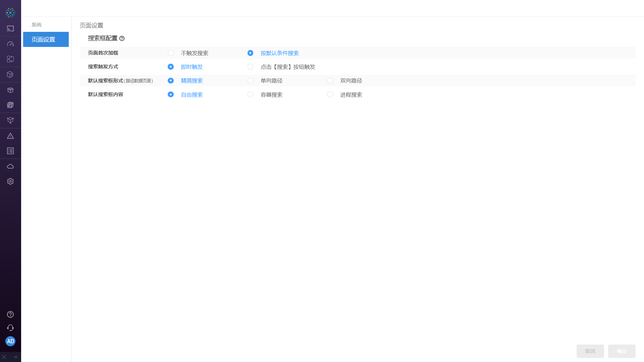Viewport: 644px width, 362px height.
Task: Choose the 双向路径 radio option
Action: tap(330, 81)
